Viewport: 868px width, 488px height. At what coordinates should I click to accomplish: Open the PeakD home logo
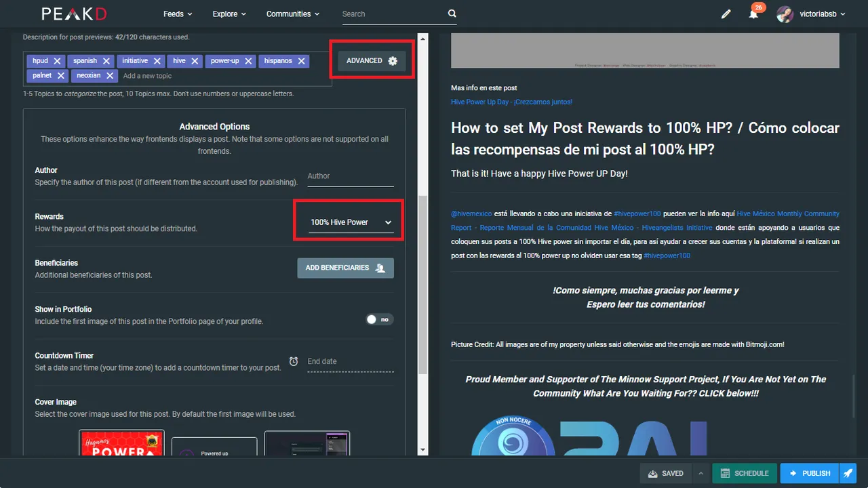[74, 14]
